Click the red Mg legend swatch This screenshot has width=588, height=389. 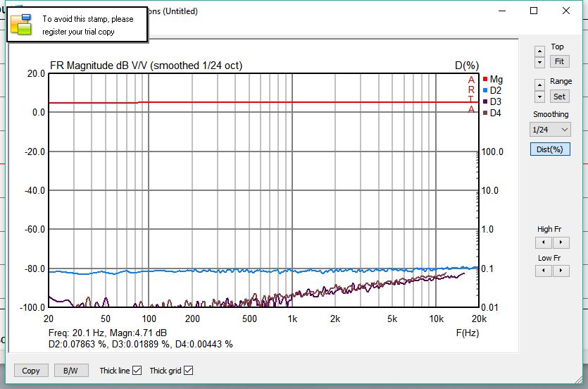click(x=485, y=80)
